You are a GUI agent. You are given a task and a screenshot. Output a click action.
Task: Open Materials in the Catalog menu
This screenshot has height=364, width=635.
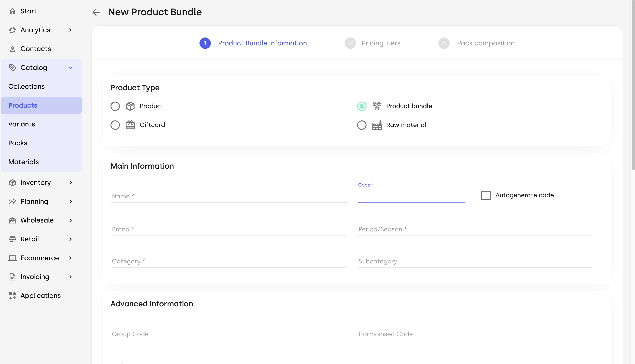41,162
